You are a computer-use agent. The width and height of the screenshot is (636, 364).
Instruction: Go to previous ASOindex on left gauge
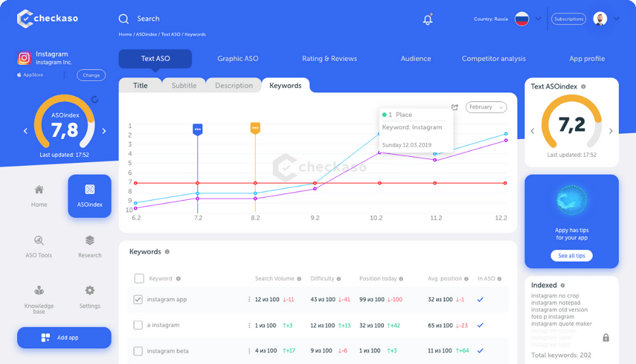(x=26, y=131)
